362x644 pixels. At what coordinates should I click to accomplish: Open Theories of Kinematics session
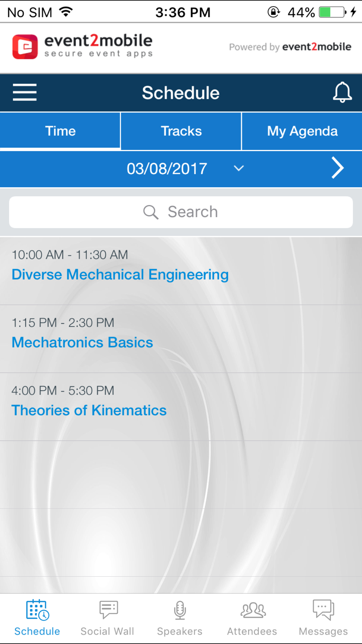point(89,410)
